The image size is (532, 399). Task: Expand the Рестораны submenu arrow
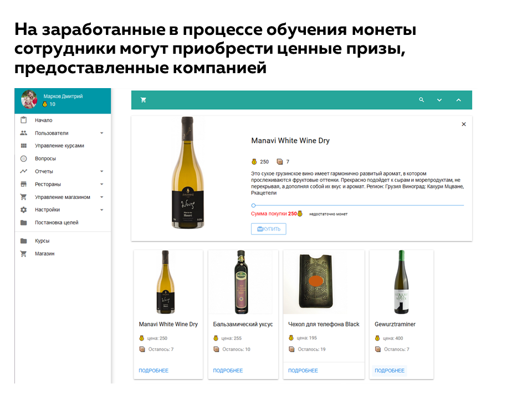(x=101, y=184)
